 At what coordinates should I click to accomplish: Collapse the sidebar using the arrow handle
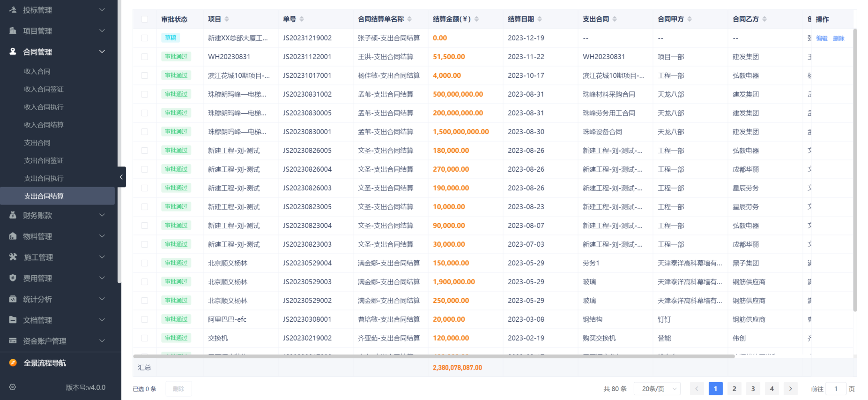coord(121,177)
